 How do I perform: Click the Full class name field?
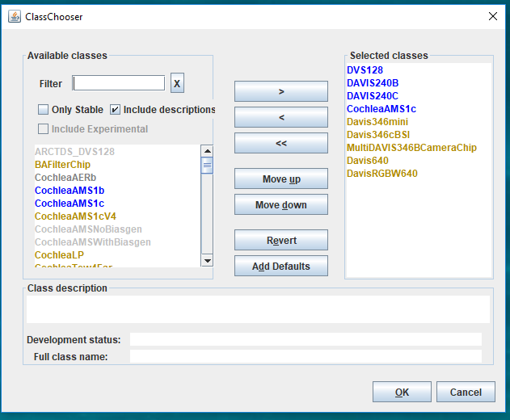(x=306, y=356)
